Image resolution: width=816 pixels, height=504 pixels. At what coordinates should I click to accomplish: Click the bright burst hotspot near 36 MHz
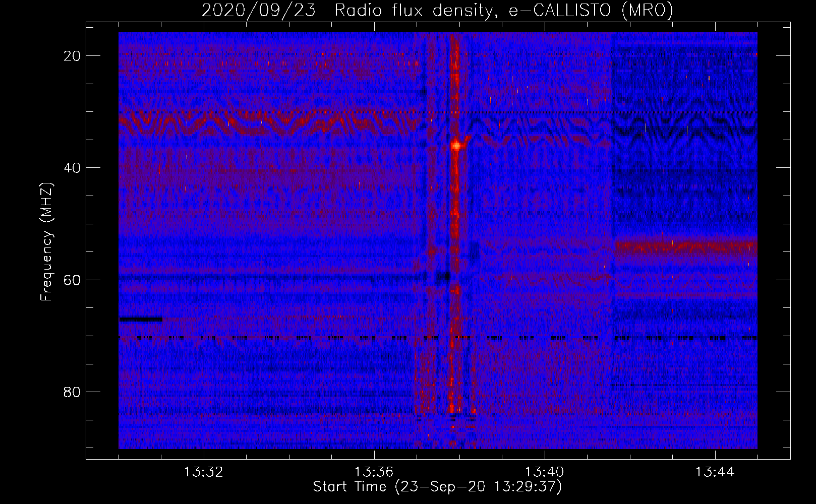point(456,145)
